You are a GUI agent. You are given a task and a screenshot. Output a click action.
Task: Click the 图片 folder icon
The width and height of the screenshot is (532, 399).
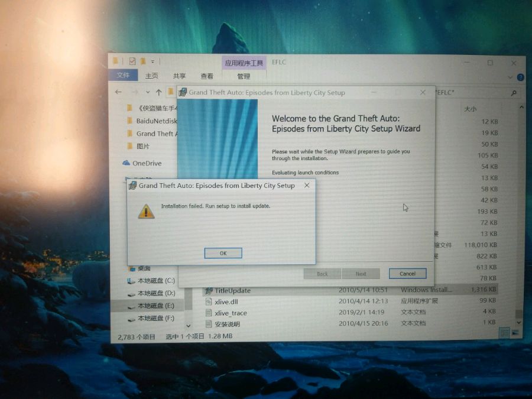129,146
